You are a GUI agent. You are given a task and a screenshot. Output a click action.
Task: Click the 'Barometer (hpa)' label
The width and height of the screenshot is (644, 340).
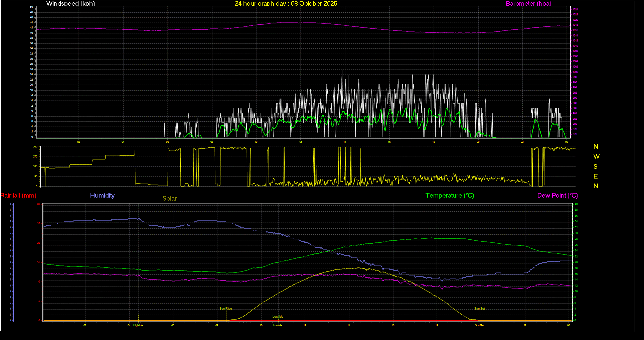pyautogui.click(x=528, y=4)
